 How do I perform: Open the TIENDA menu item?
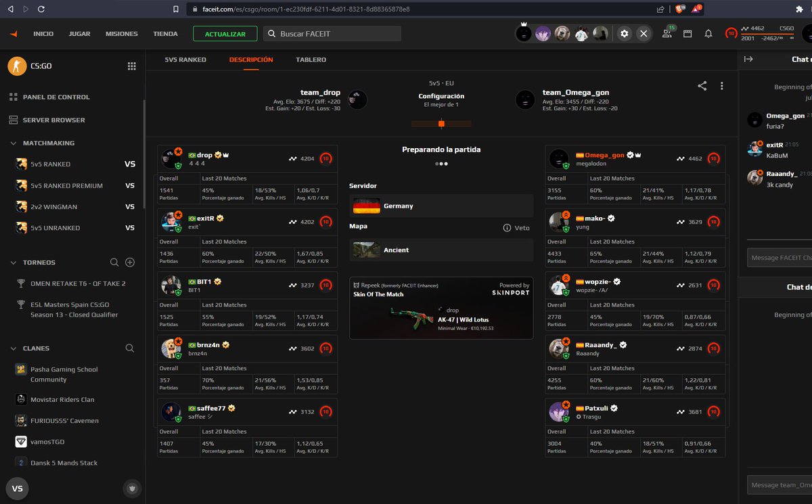[x=166, y=34]
